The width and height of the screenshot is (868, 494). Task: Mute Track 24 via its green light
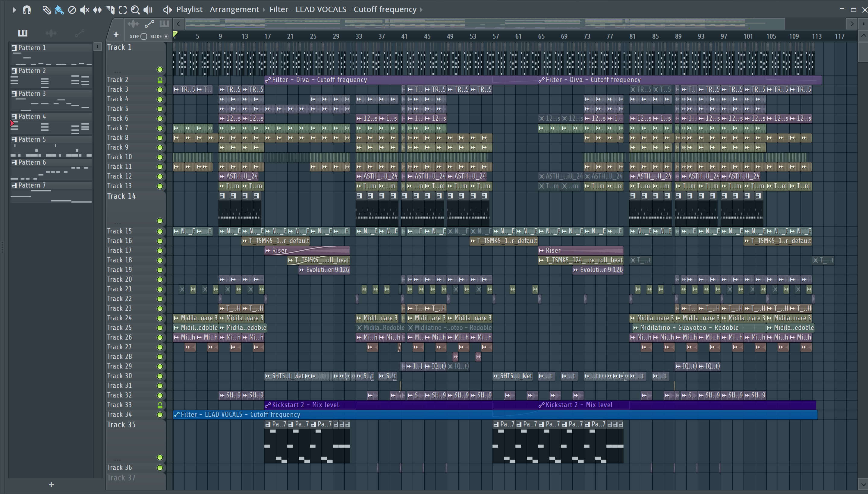[x=160, y=318]
